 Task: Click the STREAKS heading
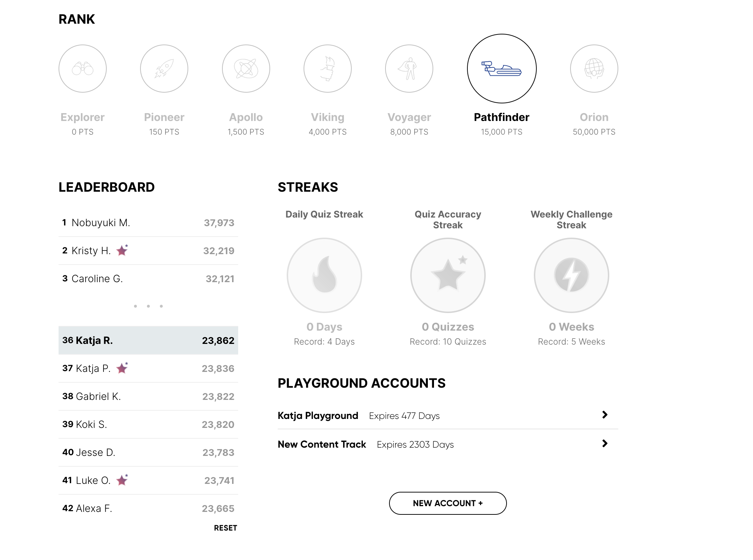pos(308,187)
